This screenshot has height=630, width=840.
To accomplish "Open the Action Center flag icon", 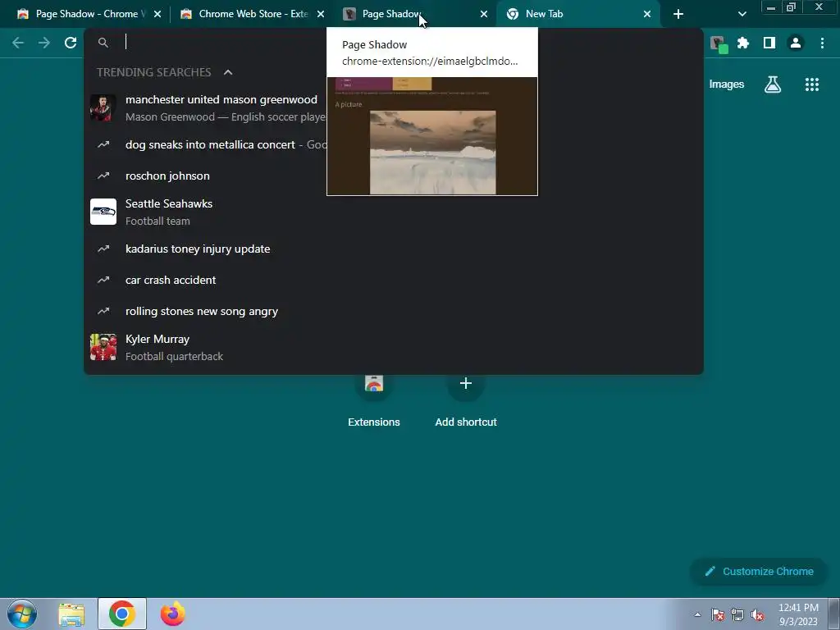I will click(718, 614).
